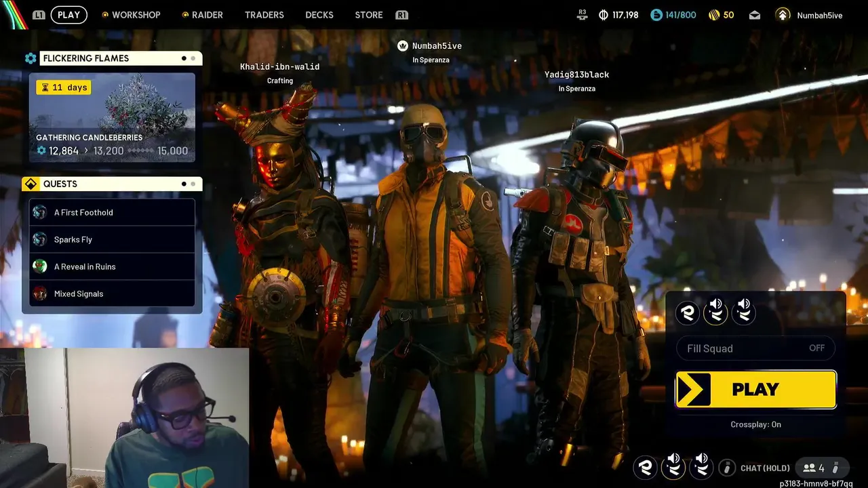
Task: Open the RAIDER tab
Action: point(208,15)
